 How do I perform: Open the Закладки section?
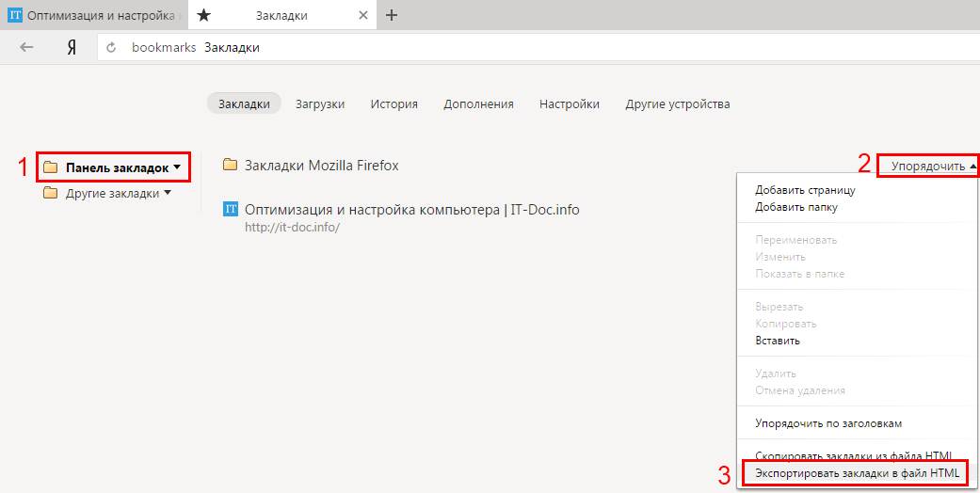point(245,104)
